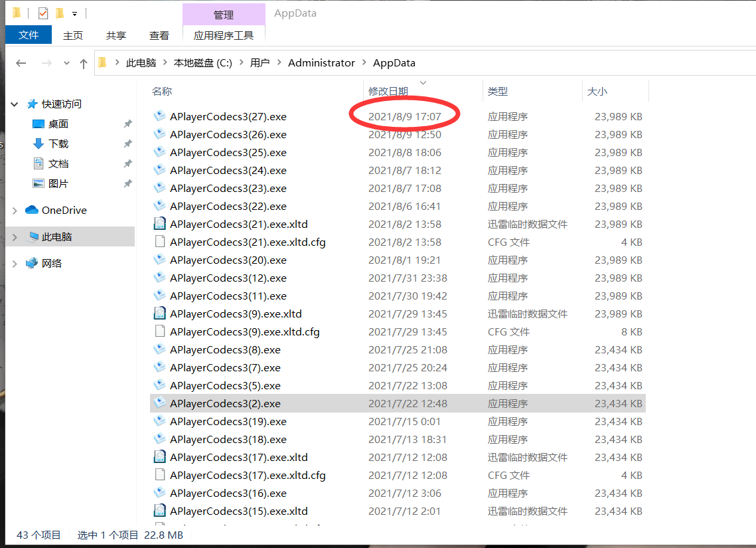This screenshot has width=756, height=548.
Task: Click the Back navigation arrow
Action: (21, 63)
